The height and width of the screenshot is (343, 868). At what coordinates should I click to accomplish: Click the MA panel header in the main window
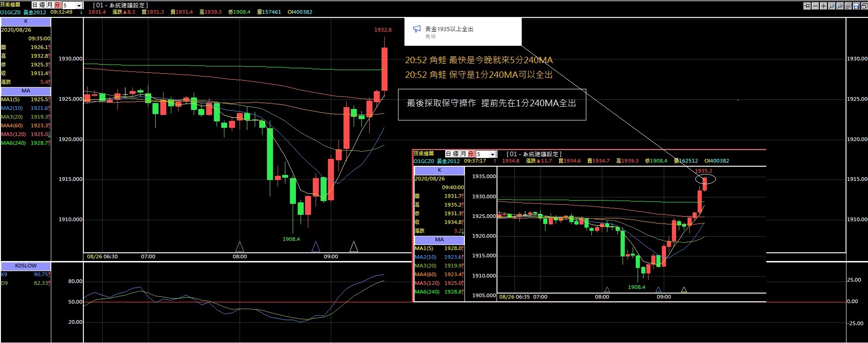tap(26, 91)
